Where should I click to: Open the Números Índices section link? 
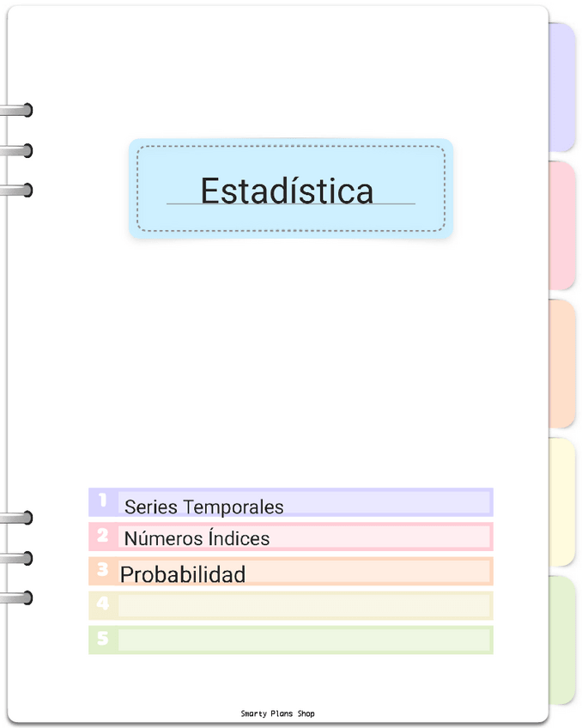point(197,539)
